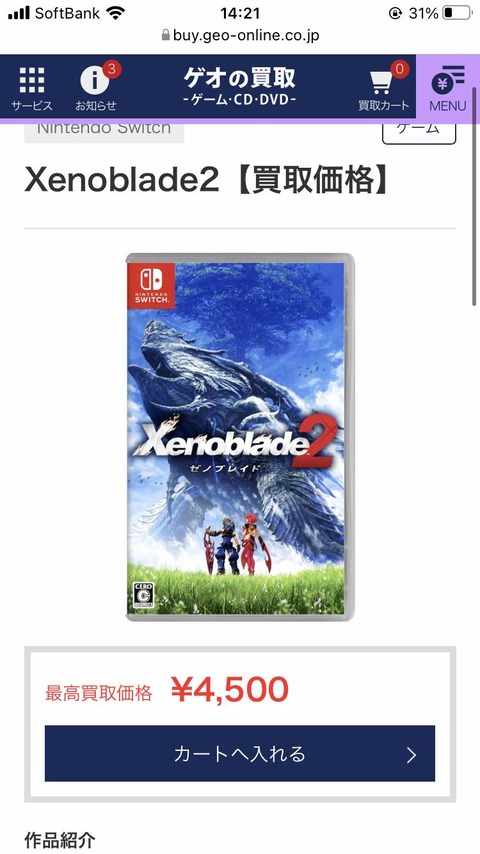
Task: Tap the Xenoblade2 package cover image
Action: coord(240,437)
